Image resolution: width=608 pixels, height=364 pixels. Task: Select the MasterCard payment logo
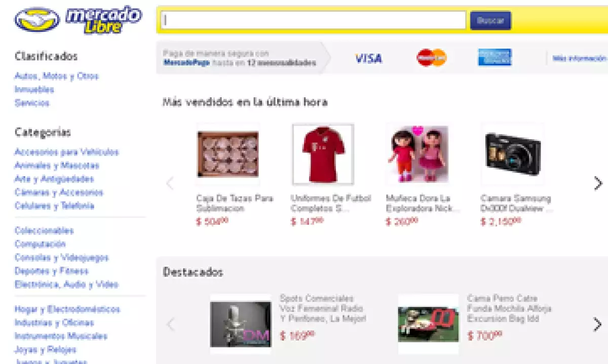(432, 58)
